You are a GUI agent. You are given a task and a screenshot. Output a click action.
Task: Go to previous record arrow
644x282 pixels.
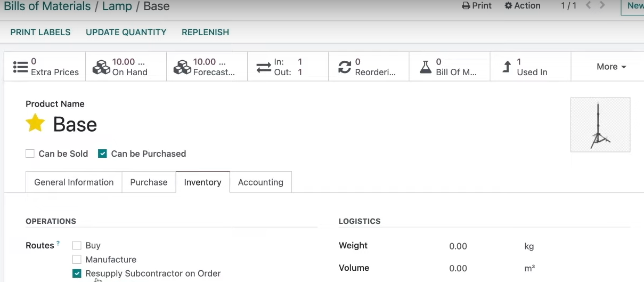pos(589,5)
